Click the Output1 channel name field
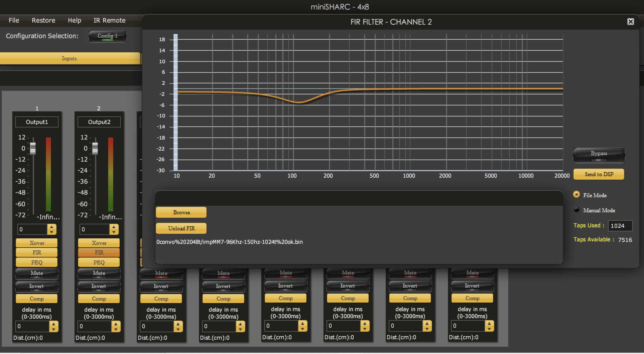This screenshot has height=354, width=644. coord(37,122)
